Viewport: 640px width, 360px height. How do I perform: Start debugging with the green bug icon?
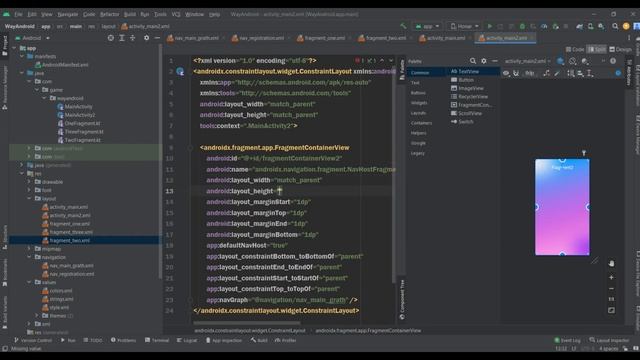tap(522, 26)
